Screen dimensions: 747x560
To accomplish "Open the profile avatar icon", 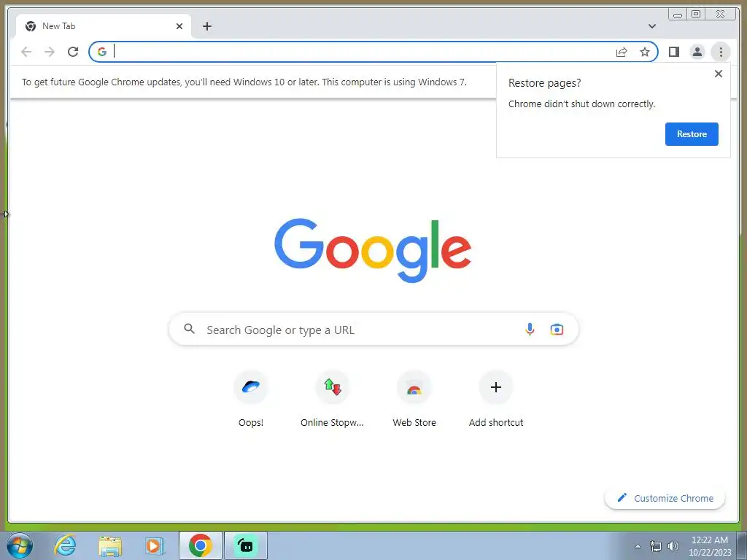I will (697, 52).
